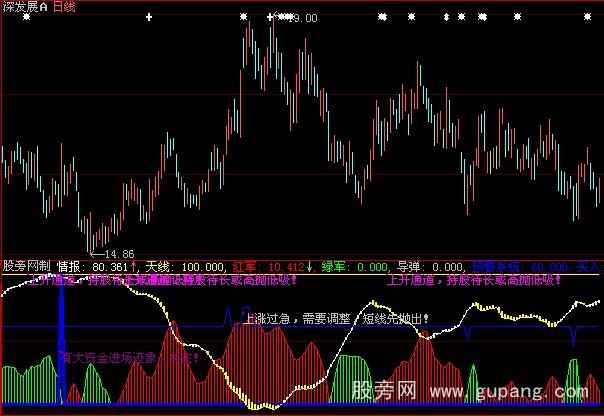Click the 有大资金进场 purple annotation
Viewport: 604px width, 416px height.
tap(128, 355)
